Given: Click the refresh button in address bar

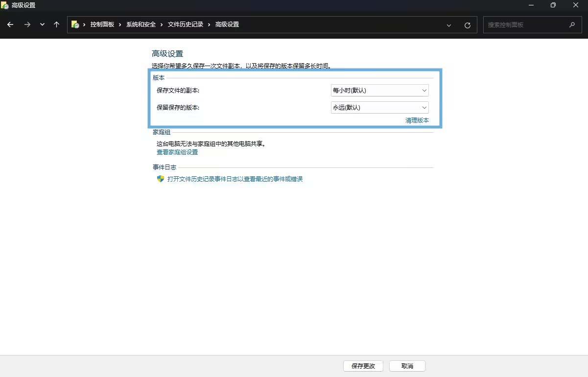Looking at the screenshot, I should [x=468, y=25].
